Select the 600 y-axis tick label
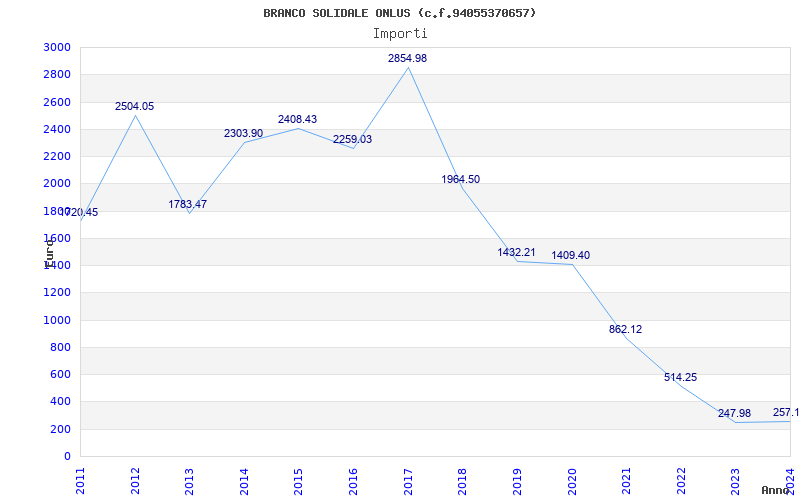The height and width of the screenshot is (500, 800). [x=61, y=374]
